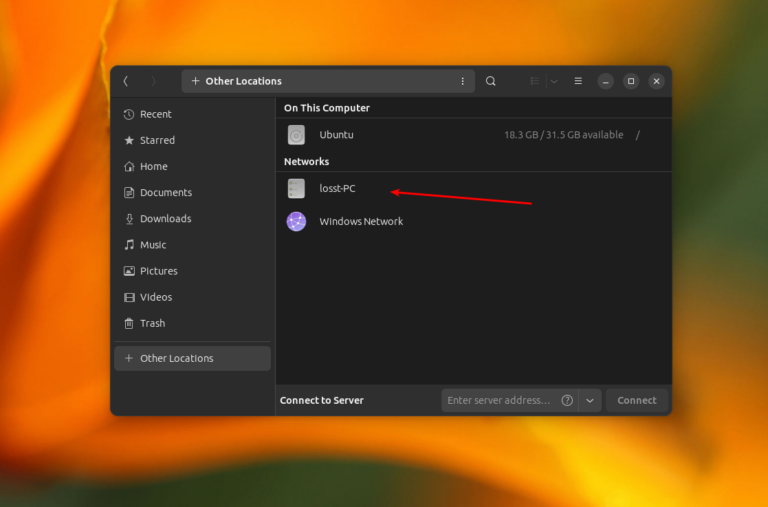Go back with the left arrow button
768x507 pixels.
(126, 81)
